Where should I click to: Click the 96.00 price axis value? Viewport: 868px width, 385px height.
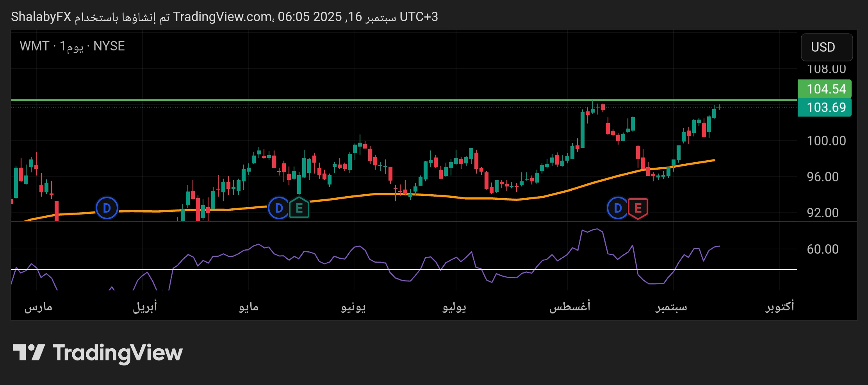[x=823, y=177]
